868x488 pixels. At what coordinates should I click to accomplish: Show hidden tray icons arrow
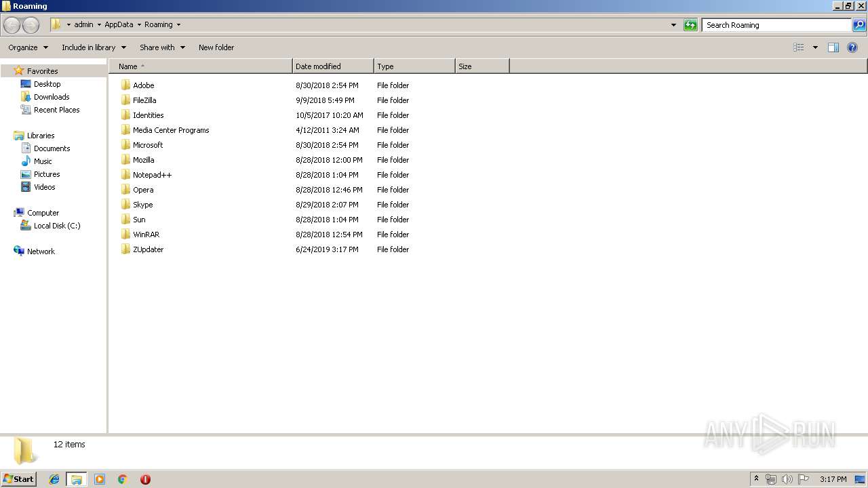tap(756, 479)
